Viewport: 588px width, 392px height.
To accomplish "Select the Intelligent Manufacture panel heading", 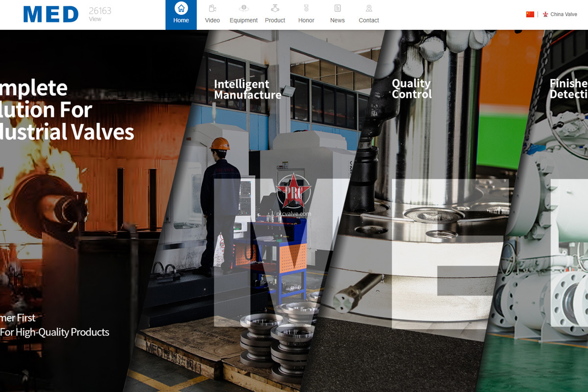I will pyautogui.click(x=247, y=89).
